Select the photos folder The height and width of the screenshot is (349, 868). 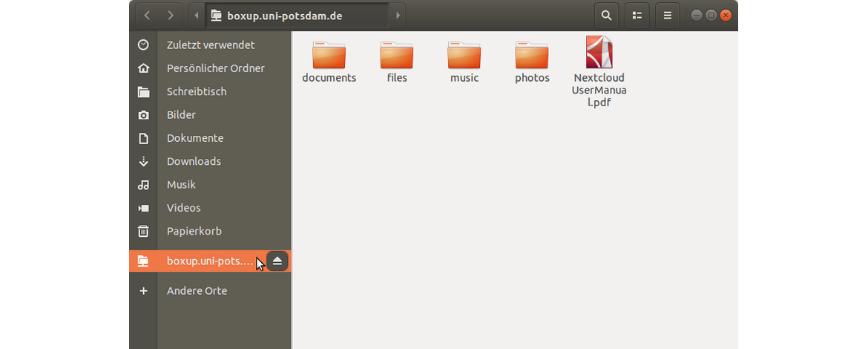[532, 61]
